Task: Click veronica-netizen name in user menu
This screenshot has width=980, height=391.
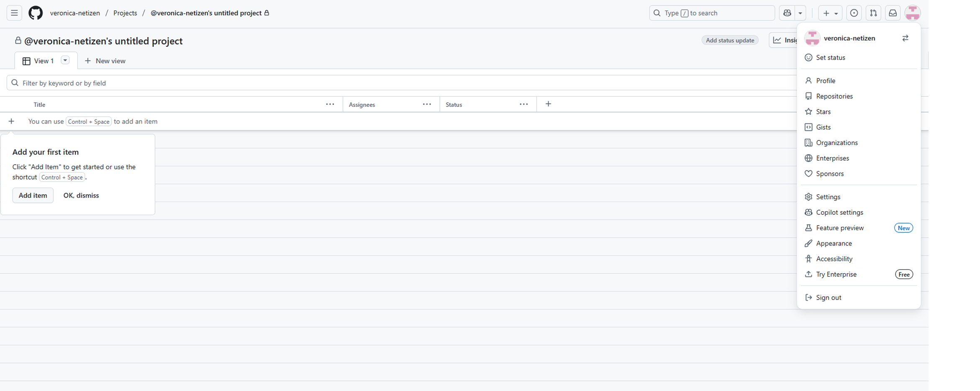Action: coord(849,38)
